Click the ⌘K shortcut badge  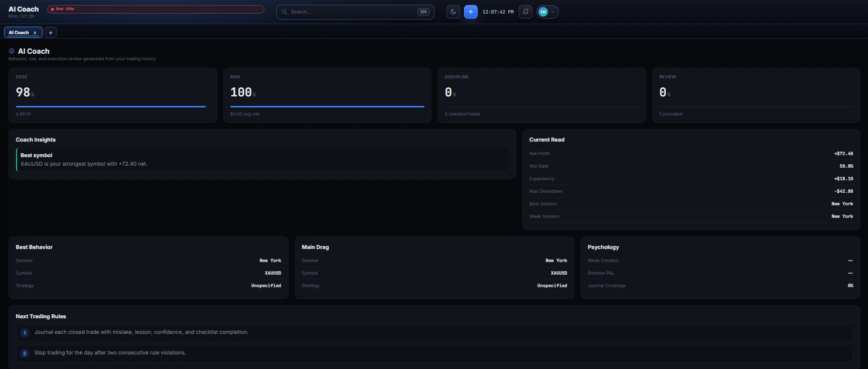[x=423, y=12]
